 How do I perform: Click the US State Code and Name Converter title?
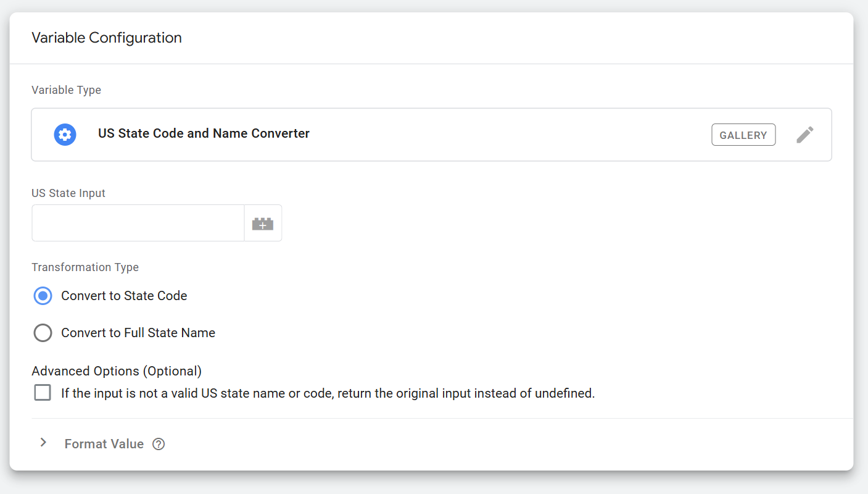pyautogui.click(x=203, y=133)
